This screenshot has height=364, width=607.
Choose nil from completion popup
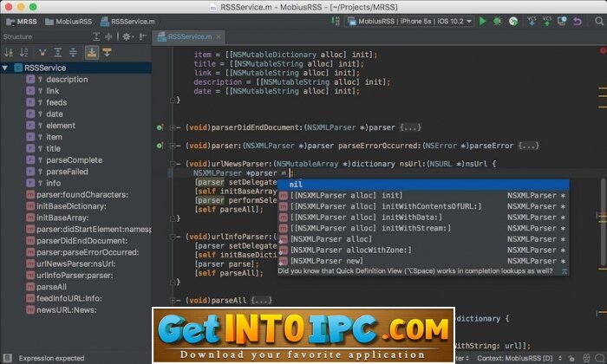(423, 185)
